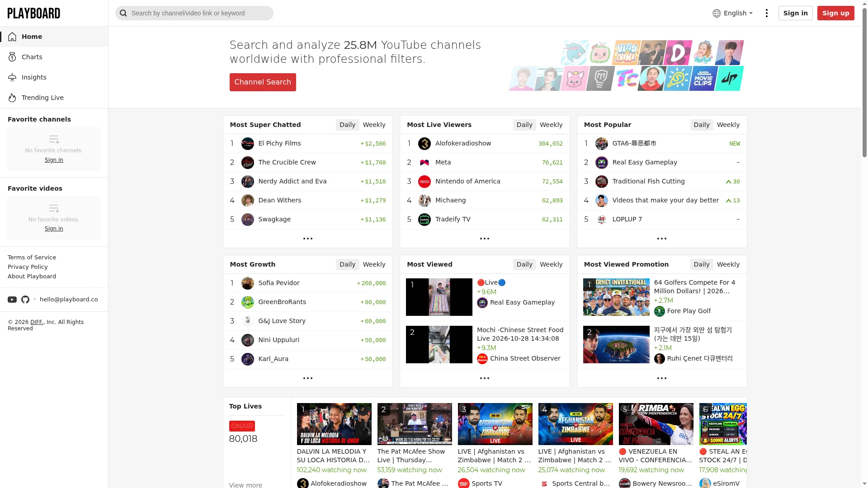Open the three-dot more options menu
Image resolution: width=868 pixels, height=488 pixels.
click(x=767, y=13)
